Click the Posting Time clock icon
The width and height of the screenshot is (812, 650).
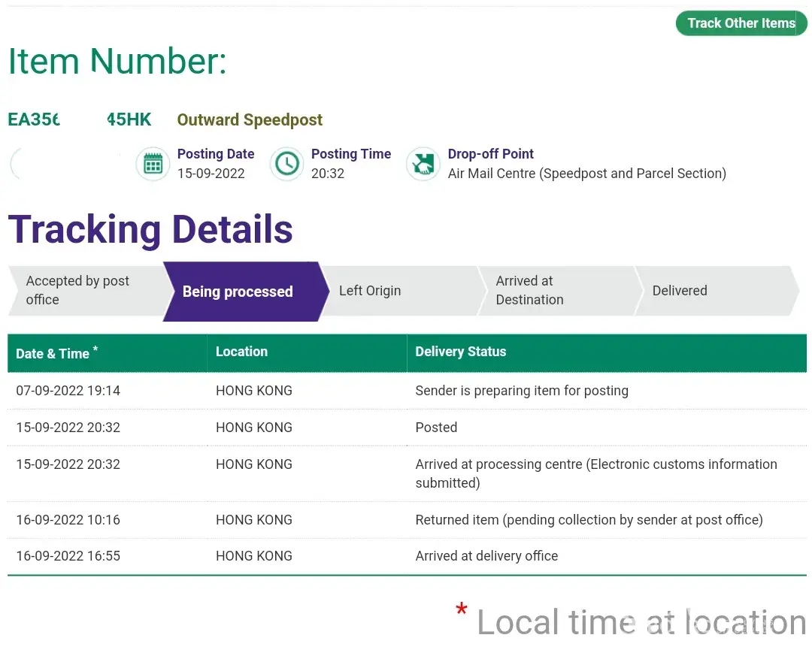(x=286, y=164)
